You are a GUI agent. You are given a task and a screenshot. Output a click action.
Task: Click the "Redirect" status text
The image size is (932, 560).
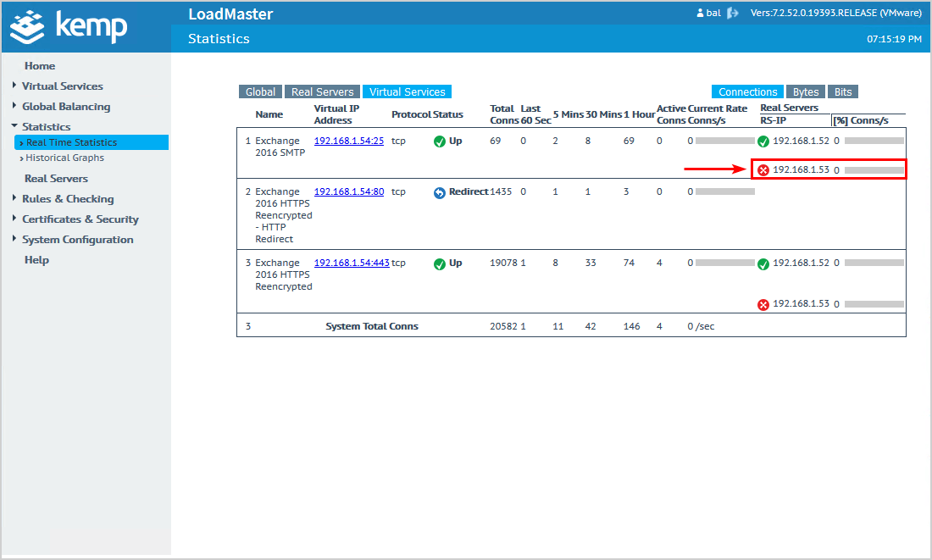point(469,191)
